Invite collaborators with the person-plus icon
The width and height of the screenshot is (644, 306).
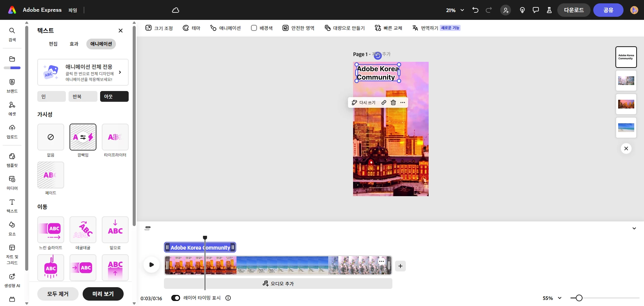coord(506,10)
